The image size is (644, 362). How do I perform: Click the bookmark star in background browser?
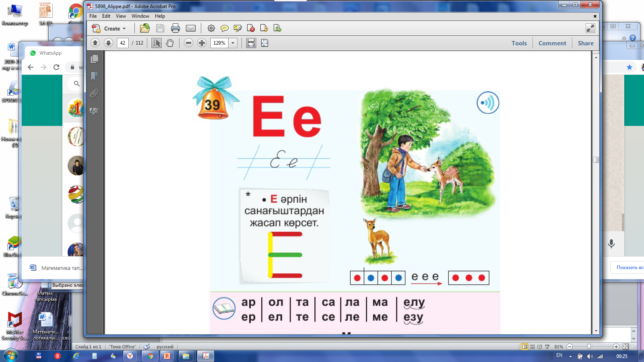pos(630,67)
